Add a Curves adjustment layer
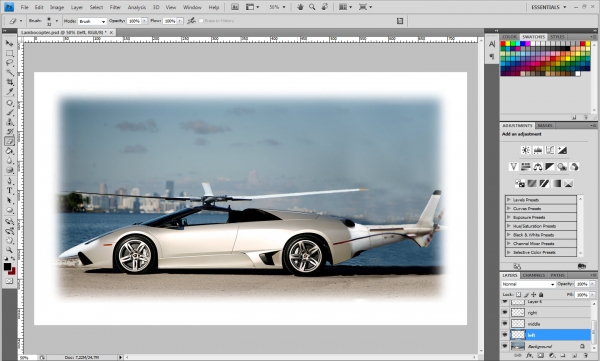The image size is (600, 361). coord(550,150)
